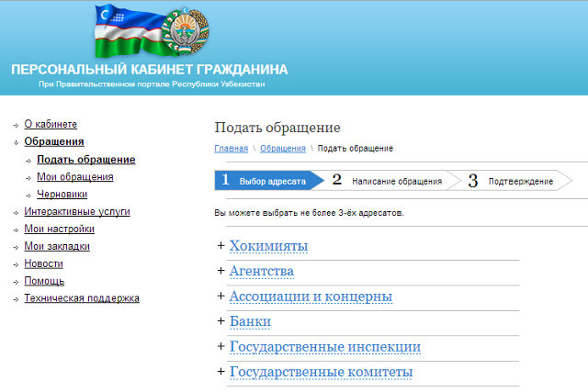Image resolution: width=588 pixels, height=392 pixels.
Task: Open the О кабинете sidebar item
Action: coord(51,124)
